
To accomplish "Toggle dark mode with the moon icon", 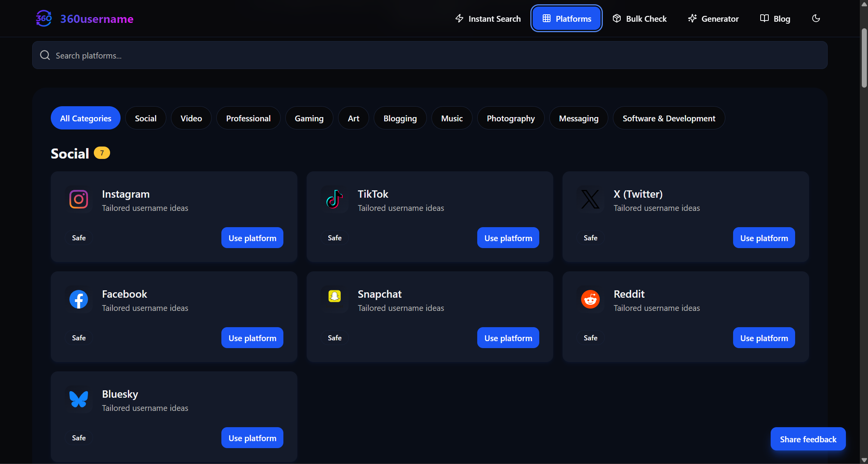I will (x=816, y=18).
